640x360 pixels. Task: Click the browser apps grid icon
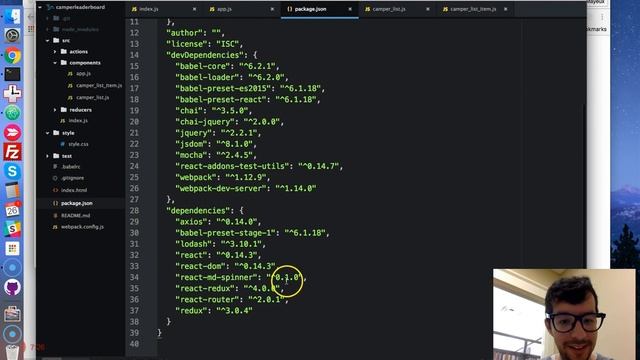click(31, 29)
